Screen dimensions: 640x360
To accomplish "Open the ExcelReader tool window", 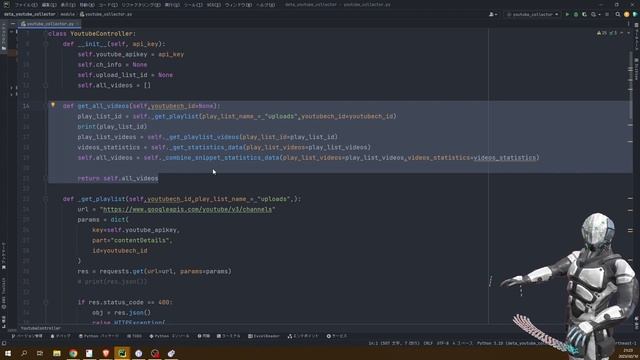I will point(264,336).
